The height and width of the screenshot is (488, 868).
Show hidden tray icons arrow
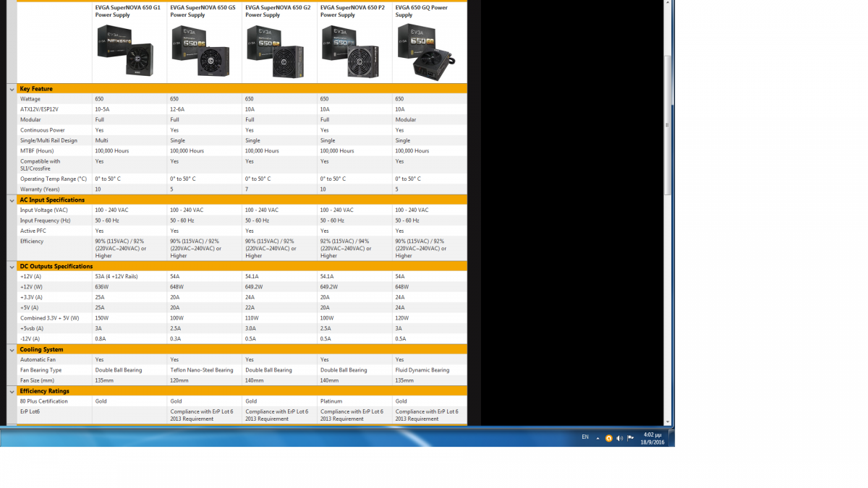click(597, 438)
